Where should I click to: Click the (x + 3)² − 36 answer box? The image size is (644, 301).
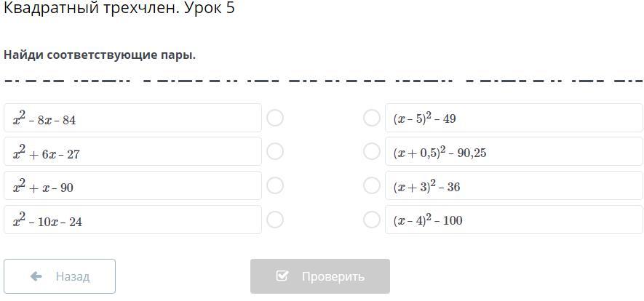514,185
